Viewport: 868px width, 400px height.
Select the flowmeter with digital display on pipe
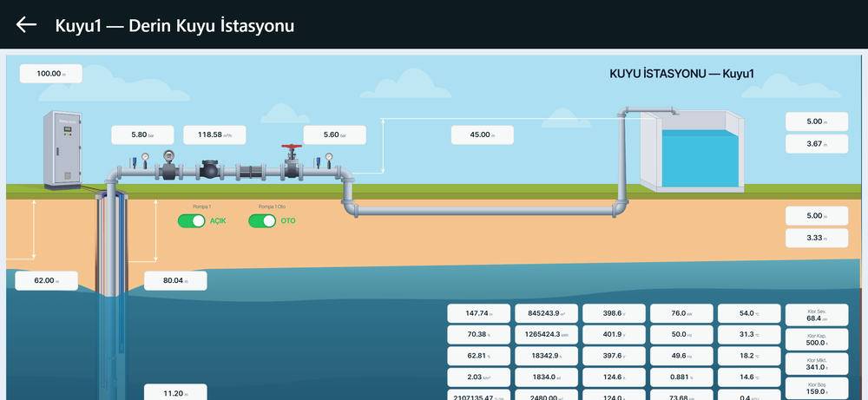pyautogui.click(x=169, y=165)
